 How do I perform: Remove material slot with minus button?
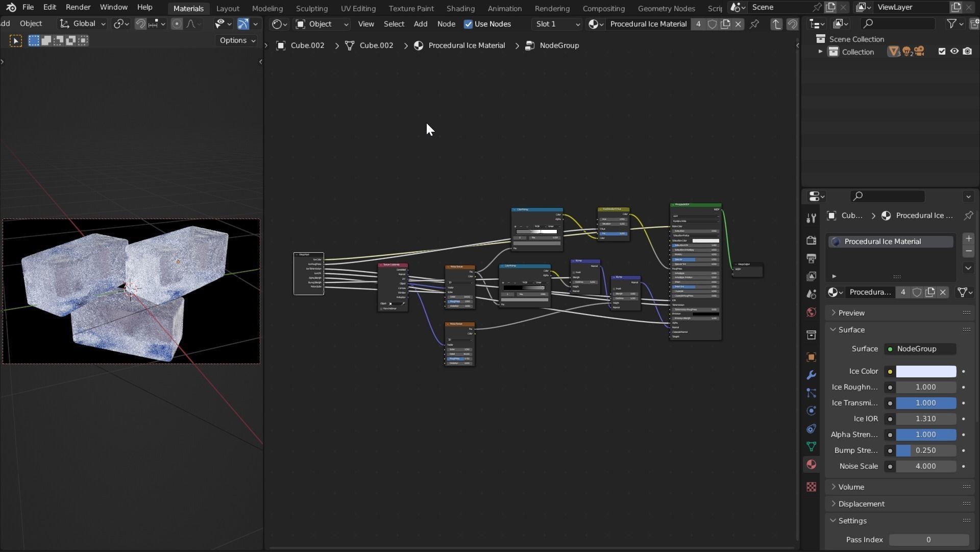click(x=968, y=251)
